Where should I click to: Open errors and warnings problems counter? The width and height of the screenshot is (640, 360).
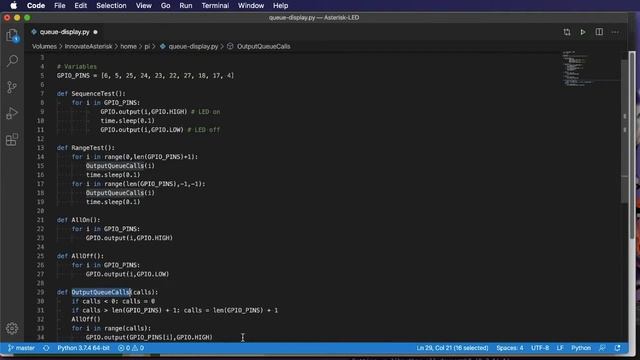tap(131, 348)
